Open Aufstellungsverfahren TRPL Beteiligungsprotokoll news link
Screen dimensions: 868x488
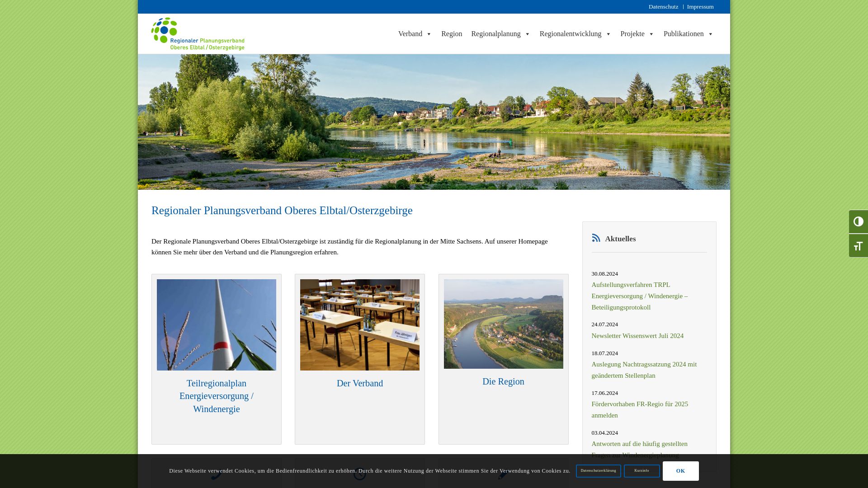click(x=640, y=296)
